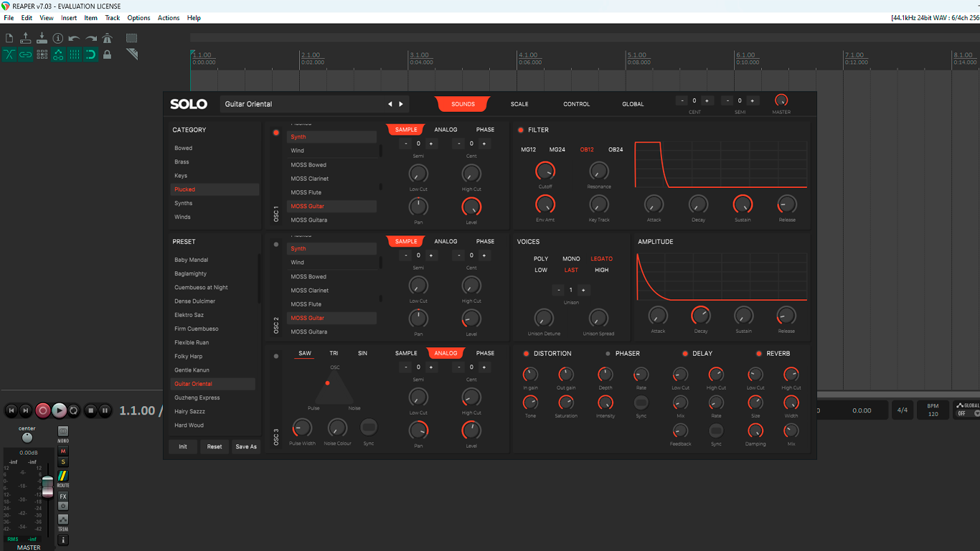980x551 pixels.
Task: Toggle envelope points move with items icon
Action: click(x=58, y=55)
